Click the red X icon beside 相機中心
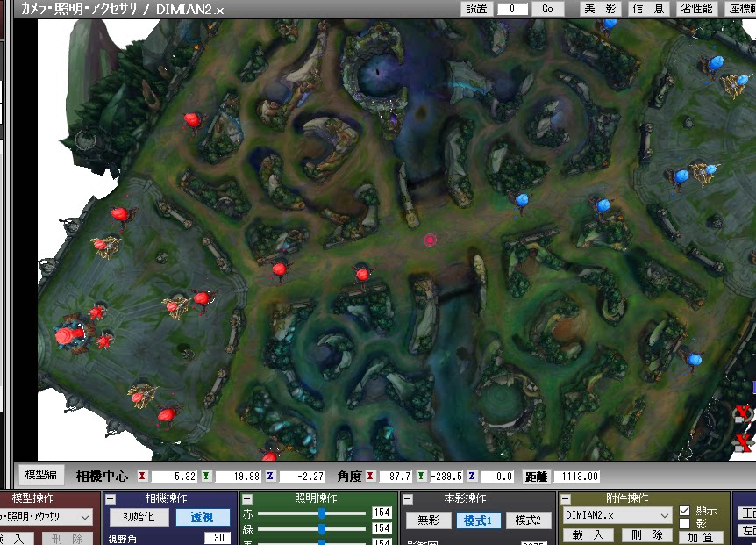756x545 pixels. 142,477
